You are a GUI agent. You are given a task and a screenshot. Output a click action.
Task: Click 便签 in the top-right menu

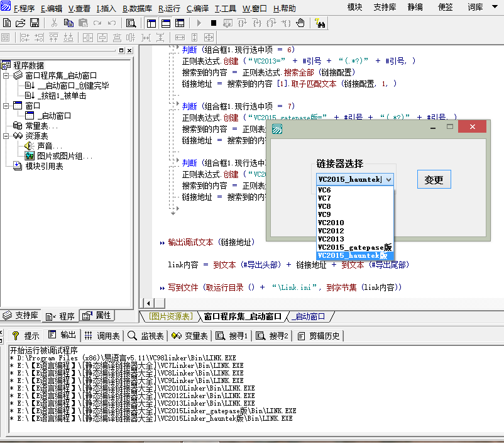[445, 7]
